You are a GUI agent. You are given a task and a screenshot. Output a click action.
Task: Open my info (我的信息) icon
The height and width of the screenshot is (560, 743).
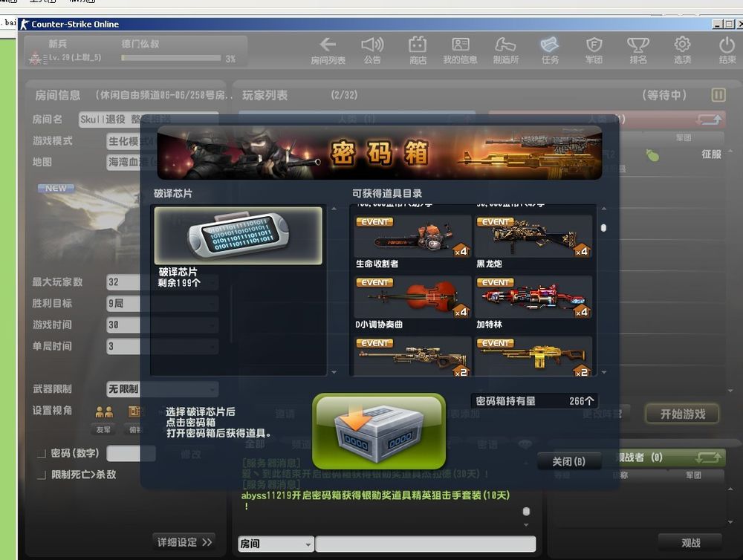point(460,51)
